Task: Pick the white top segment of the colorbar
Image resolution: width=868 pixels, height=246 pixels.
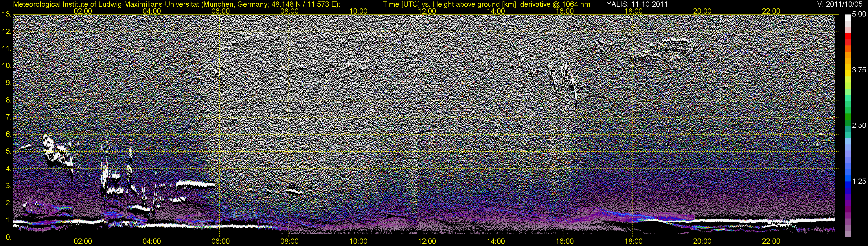Action: (x=847, y=18)
